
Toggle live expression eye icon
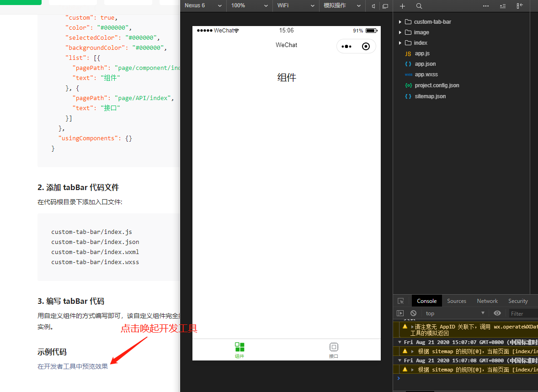(x=497, y=313)
